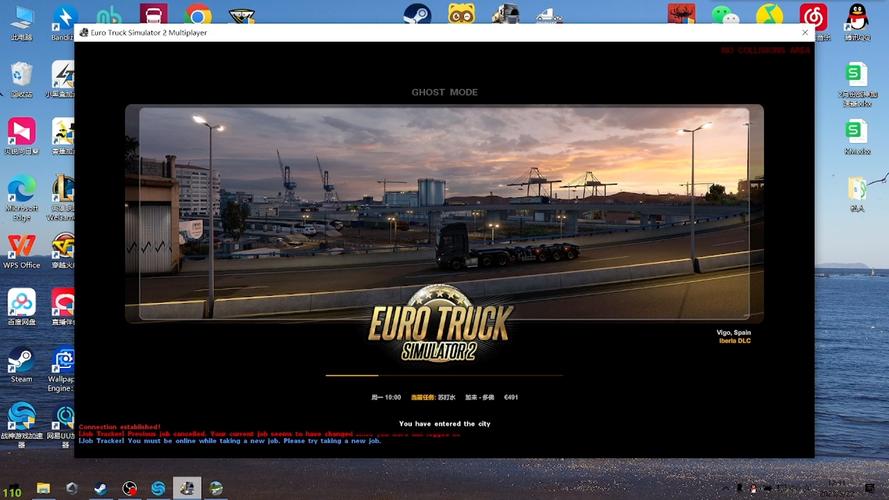Open the Wallpaper Engine desktop shortcut
Screen dimensions: 889x500
pyautogui.click(x=61, y=370)
